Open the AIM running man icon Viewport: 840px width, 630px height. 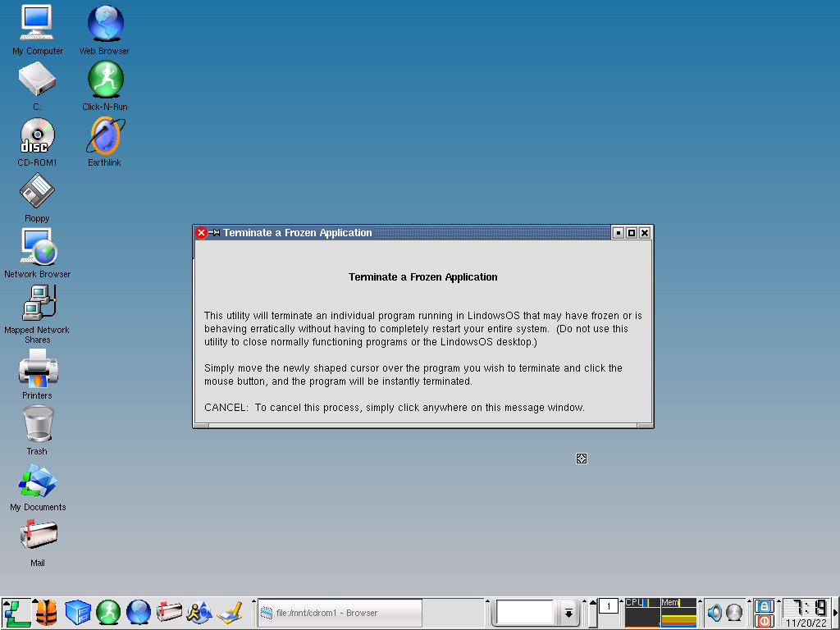pyautogui.click(x=199, y=613)
